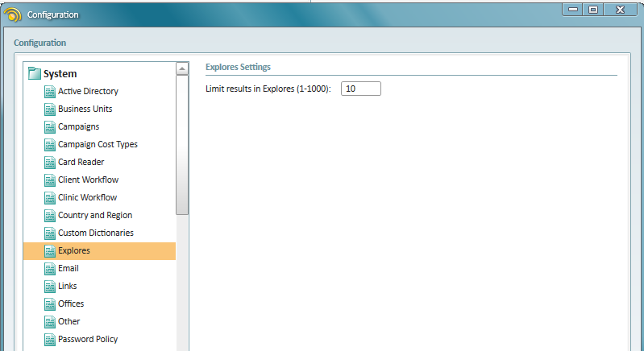The image size is (644, 351).
Task: Open Password Policy settings
Action: coord(88,339)
